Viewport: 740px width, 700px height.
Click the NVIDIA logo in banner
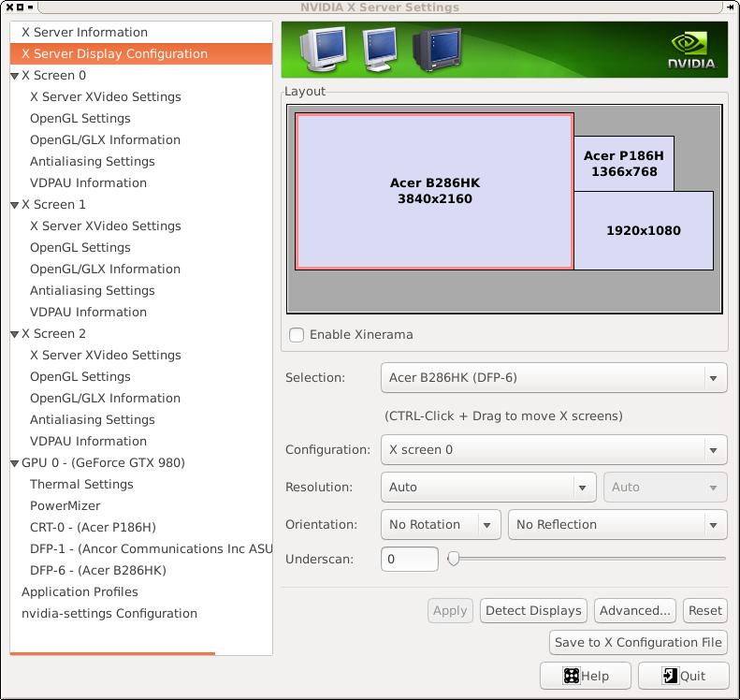691,50
